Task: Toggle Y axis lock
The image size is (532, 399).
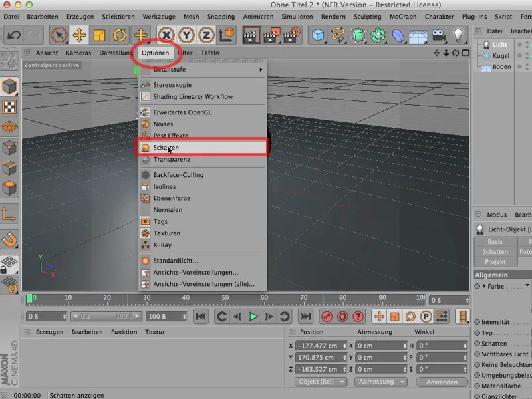Action: [186, 35]
